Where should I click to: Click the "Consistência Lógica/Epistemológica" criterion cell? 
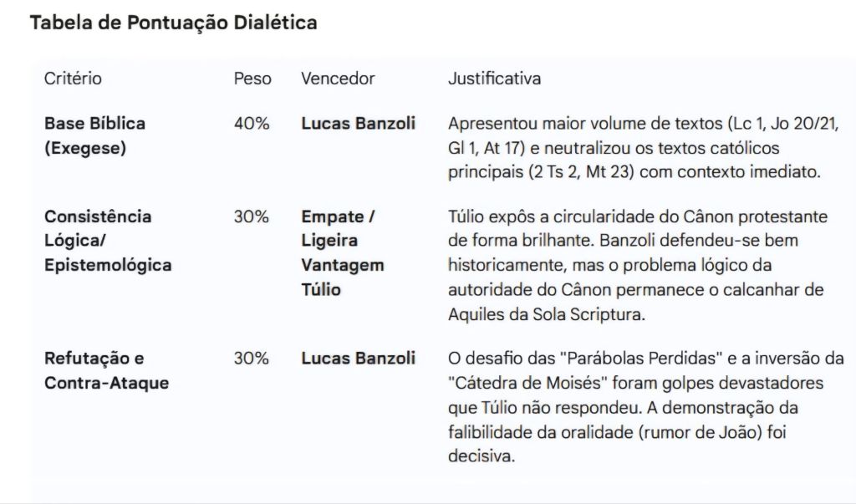(x=108, y=241)
